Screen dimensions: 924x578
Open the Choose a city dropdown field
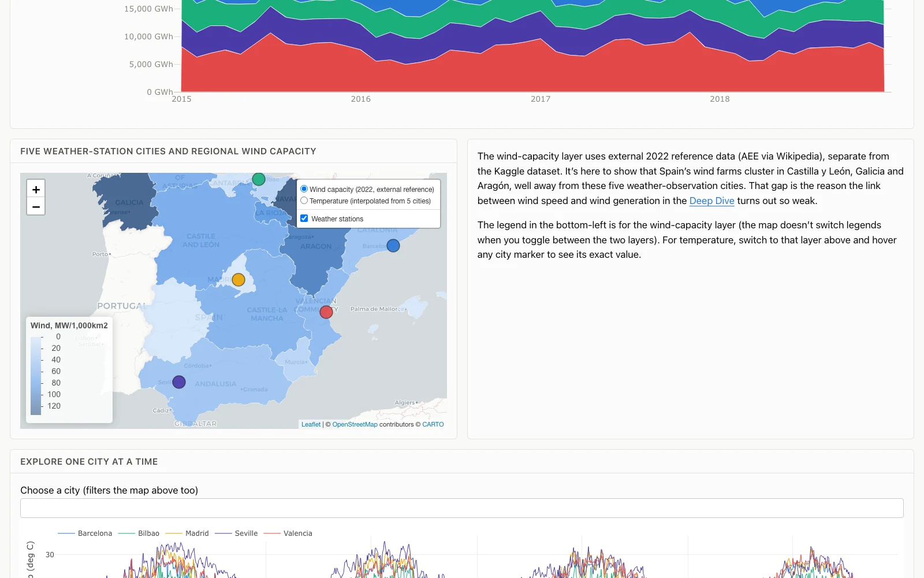[462, 508]
